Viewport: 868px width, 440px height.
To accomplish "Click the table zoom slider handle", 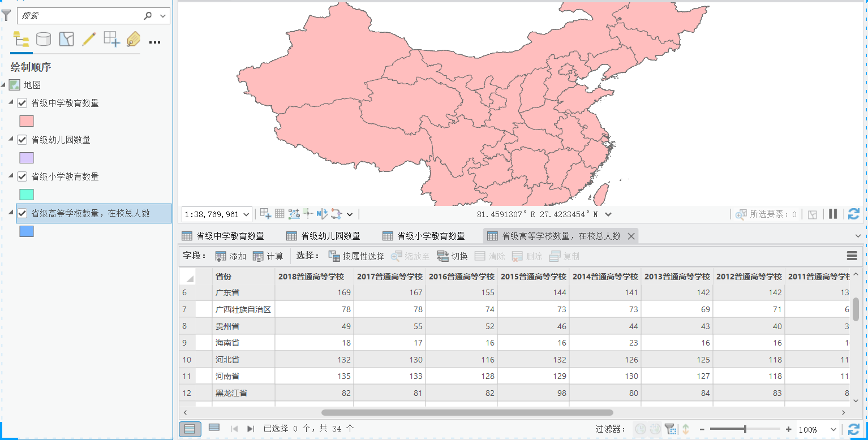I will click(x=745, y=429).
